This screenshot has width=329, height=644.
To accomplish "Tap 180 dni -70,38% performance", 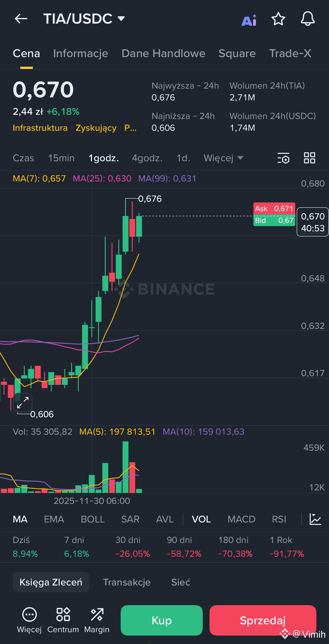I will pyautogui.click(x=235, y=547).
